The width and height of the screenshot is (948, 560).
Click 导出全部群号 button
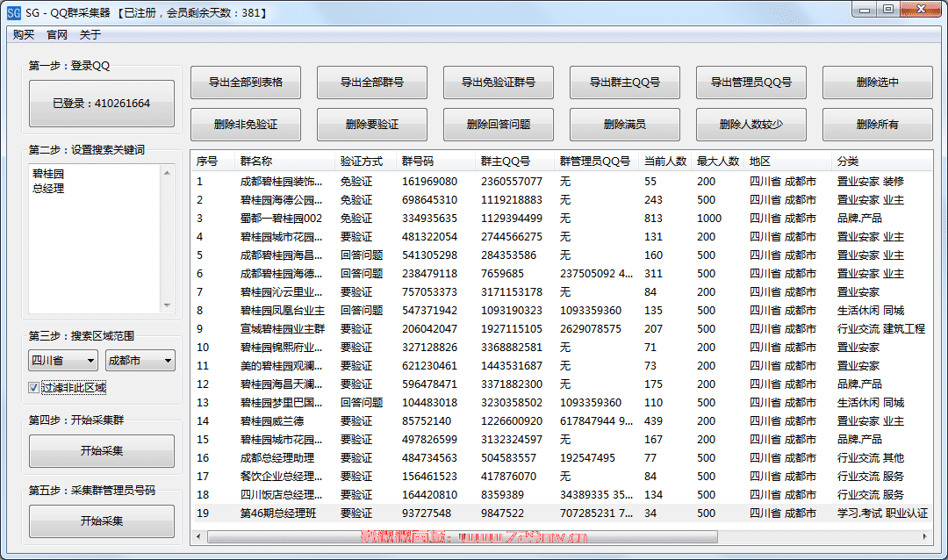pos(372,83)
